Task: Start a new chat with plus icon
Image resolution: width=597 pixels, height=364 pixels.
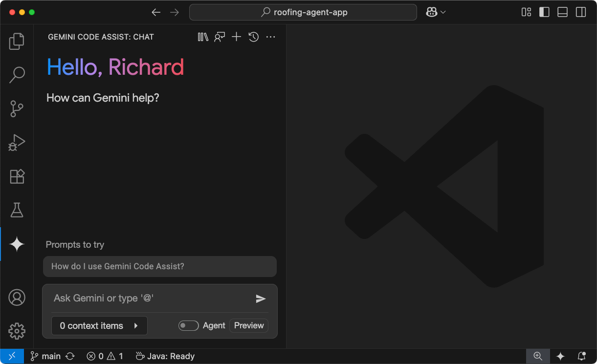Action: [x=236, y=37]
